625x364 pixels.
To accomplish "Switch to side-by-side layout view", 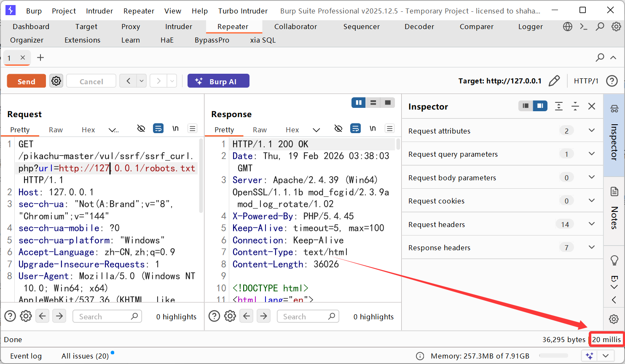I will [359, 102].
